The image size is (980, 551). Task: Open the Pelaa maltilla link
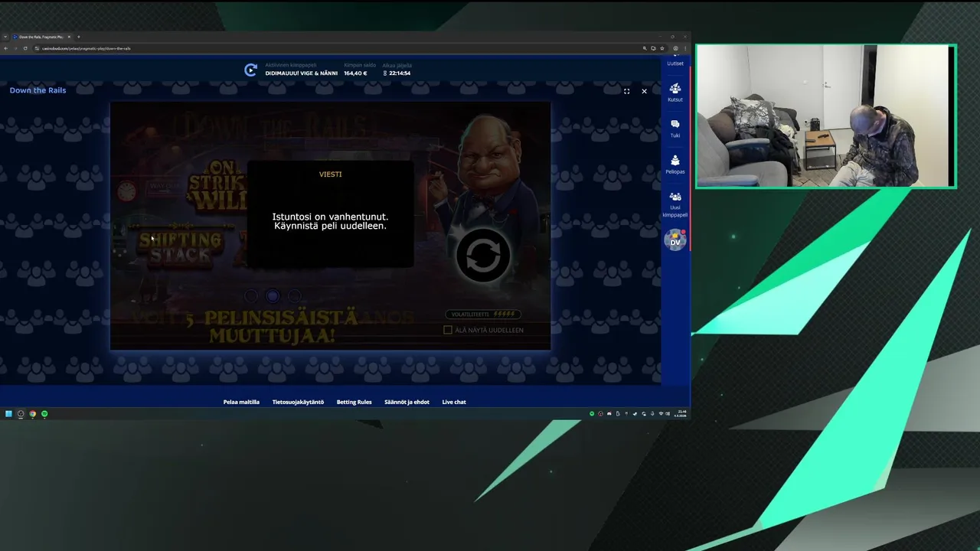tap(241, 402)
